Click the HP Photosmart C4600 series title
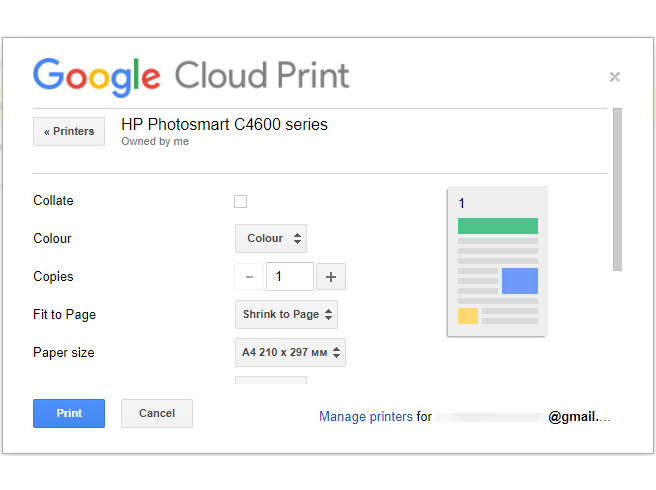This screenshot has width=656, height=490. (x=224, y=125)
